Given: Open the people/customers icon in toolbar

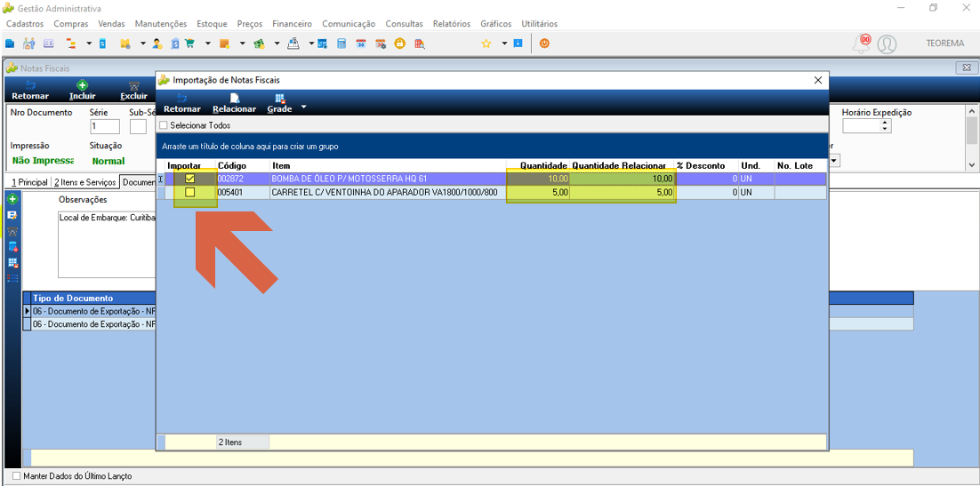Looking at the screenshot, I should [28, 44].
